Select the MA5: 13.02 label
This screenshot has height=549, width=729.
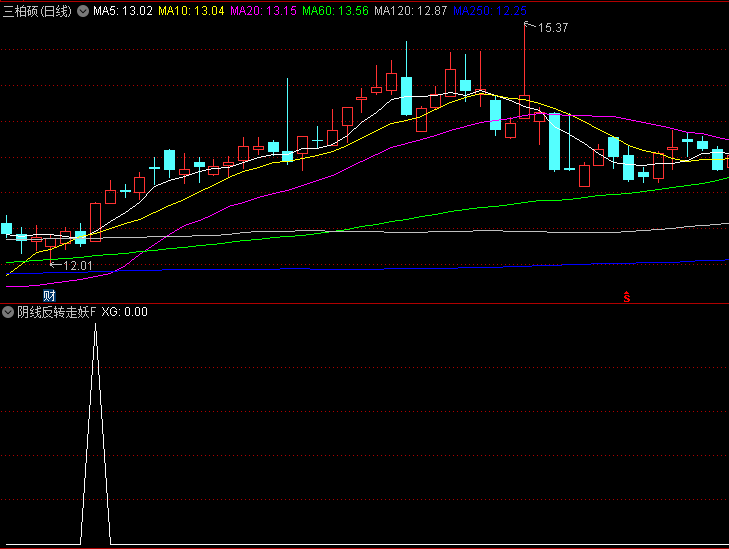[122, 11]
